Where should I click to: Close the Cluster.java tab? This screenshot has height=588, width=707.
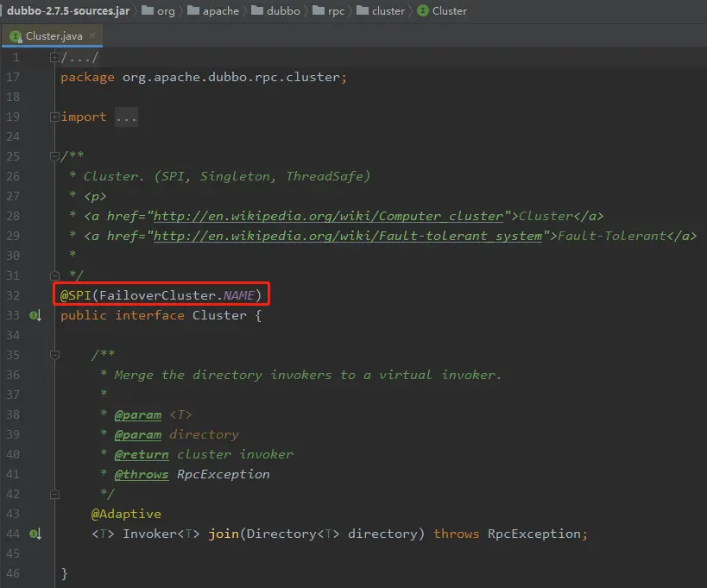pos(92,35)
